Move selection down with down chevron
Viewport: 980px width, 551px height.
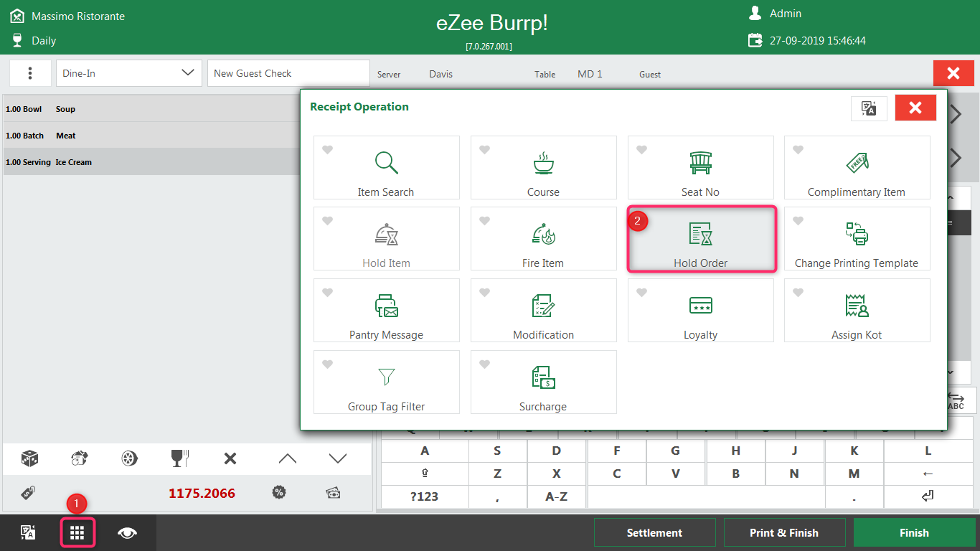[338, 458]
